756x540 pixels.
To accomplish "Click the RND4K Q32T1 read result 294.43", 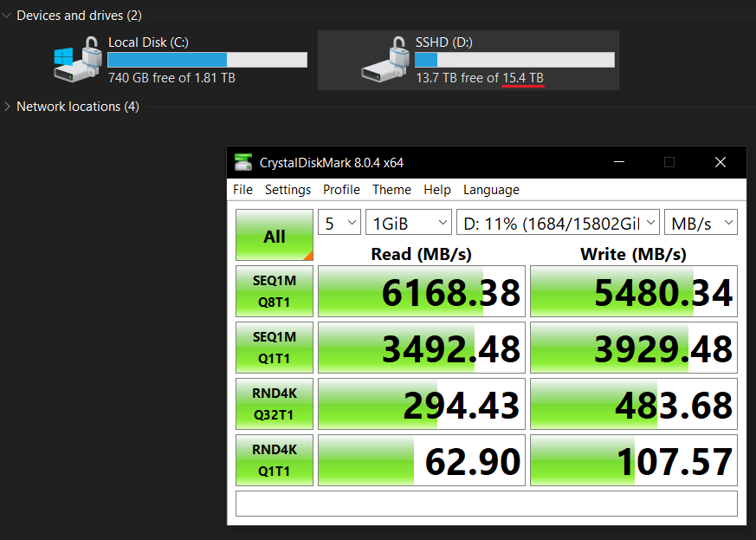I will [x=422, y=404].
